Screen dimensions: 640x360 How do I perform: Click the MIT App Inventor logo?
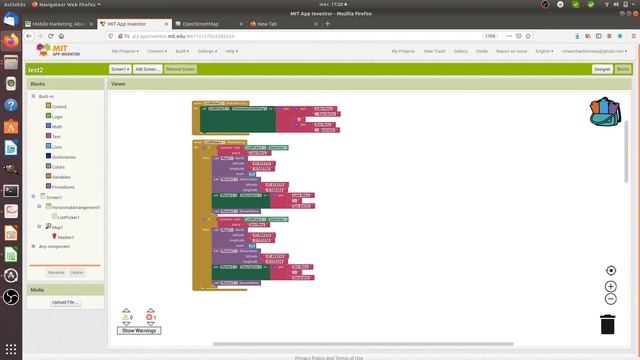(58, 50)
